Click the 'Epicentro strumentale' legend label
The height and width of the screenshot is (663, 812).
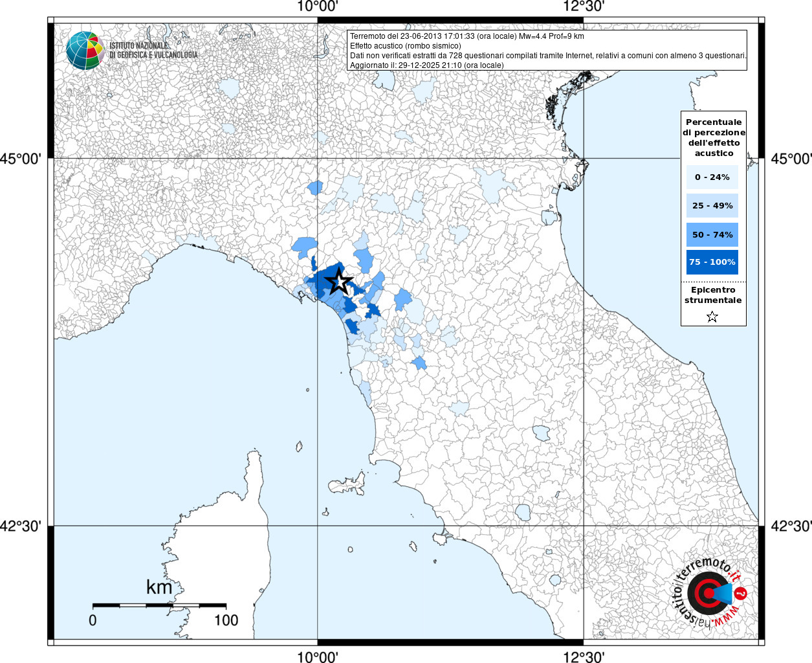tap(713, 295)
